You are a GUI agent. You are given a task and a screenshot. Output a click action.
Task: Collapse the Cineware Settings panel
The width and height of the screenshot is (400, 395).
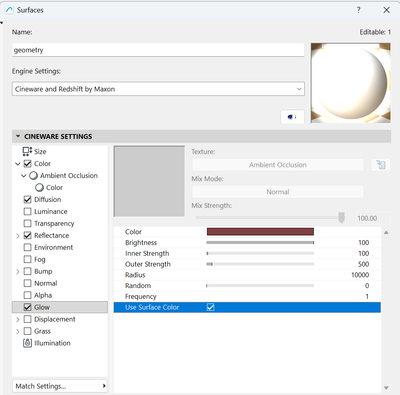tap(18, 136)
